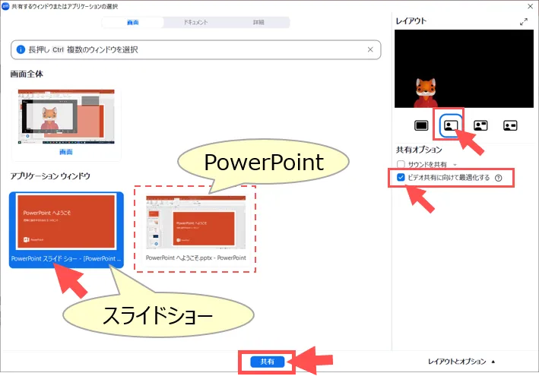Screen dimensions: 539x392
Task: Expand the layout preview with the arrows icon
Action: pos(524,22)
